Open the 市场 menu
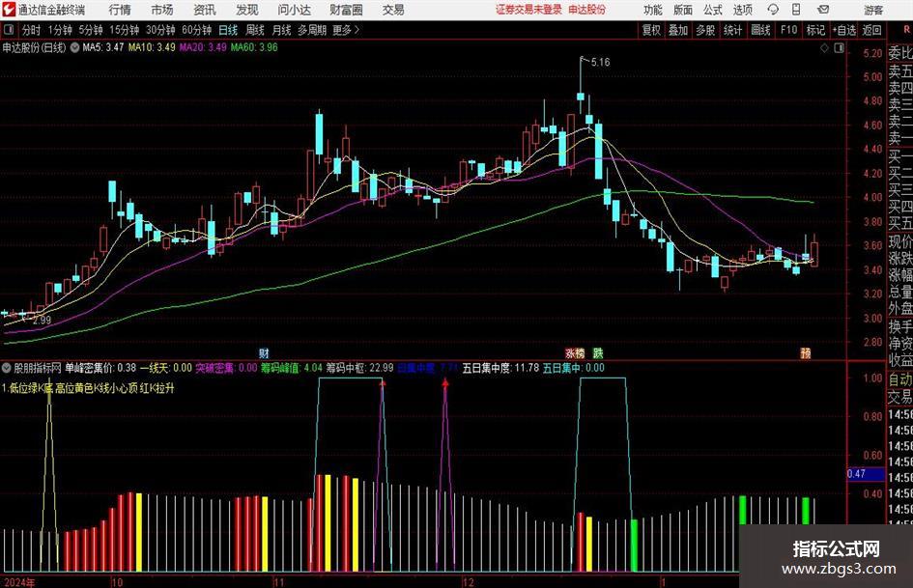Screen dimensions: 913x588 tap(162, 10)
